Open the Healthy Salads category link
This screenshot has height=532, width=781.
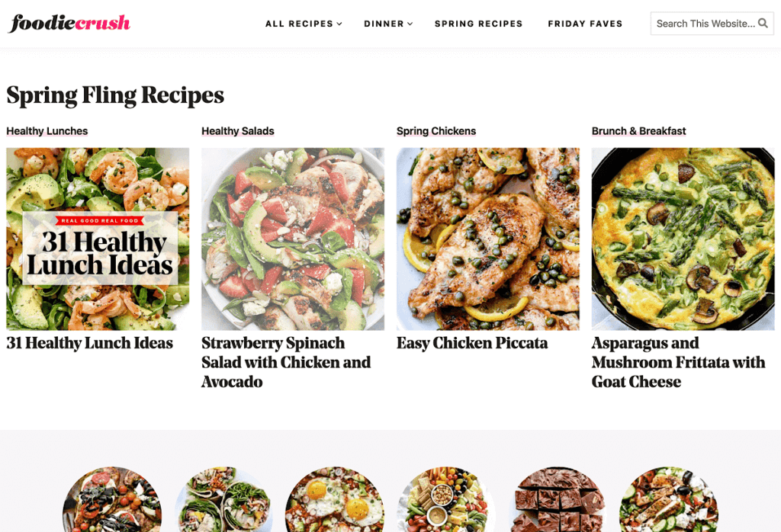(x=238, y=131)
